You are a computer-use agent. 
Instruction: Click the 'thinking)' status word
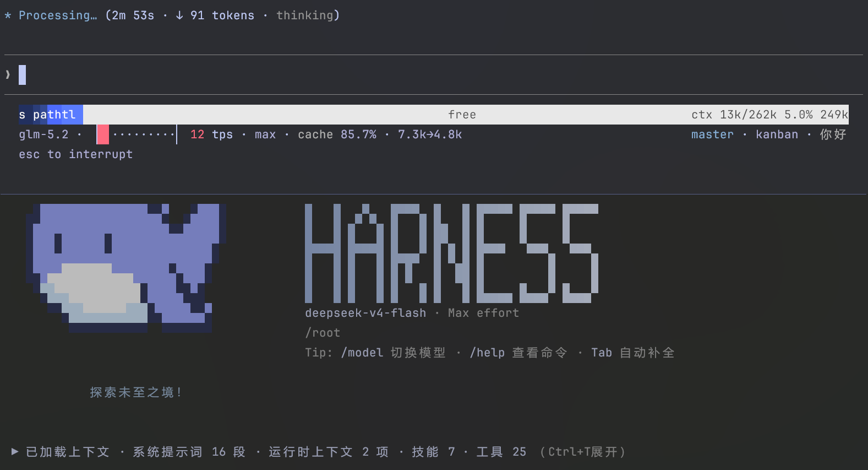coord(308,15)
